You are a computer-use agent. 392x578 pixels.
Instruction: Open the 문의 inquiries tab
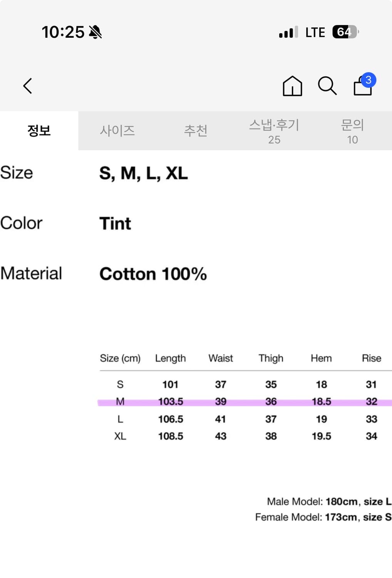point(352,131)
